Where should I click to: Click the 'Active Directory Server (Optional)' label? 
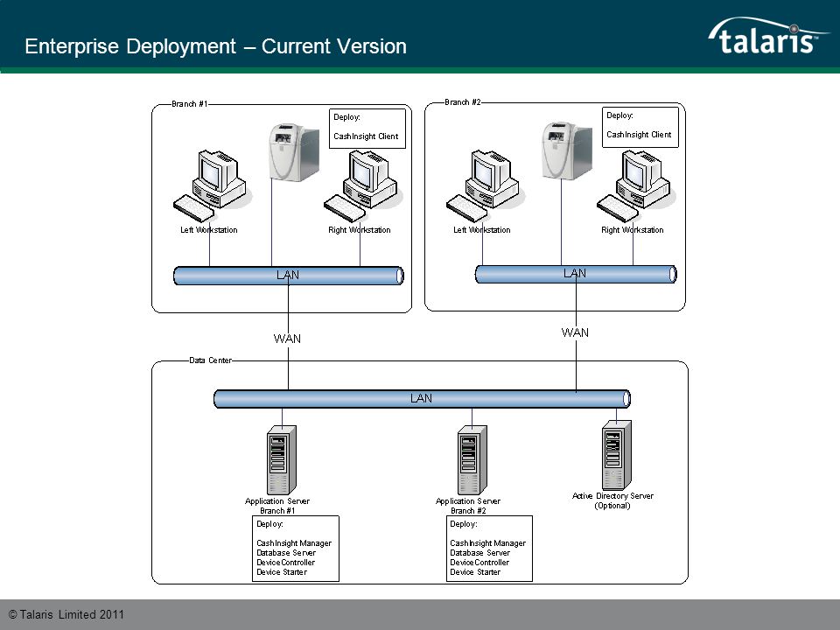pyautogui.click(x=612, y=500)
